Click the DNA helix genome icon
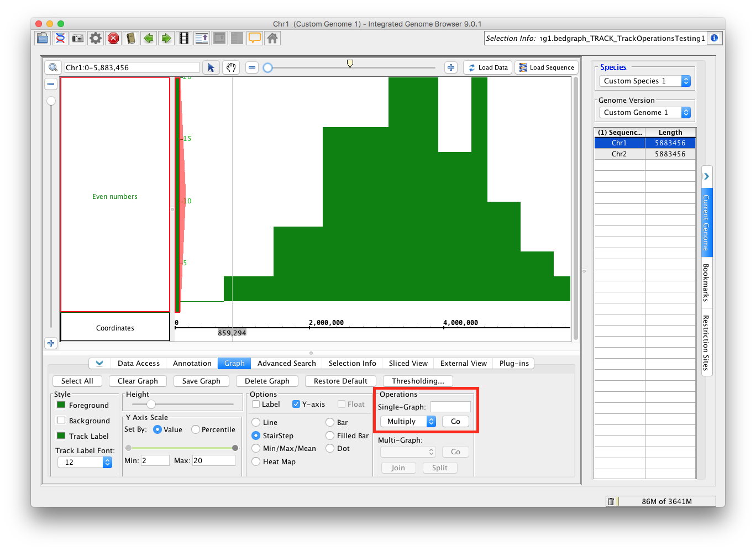The image size is (756, 551). click(60, 38)
